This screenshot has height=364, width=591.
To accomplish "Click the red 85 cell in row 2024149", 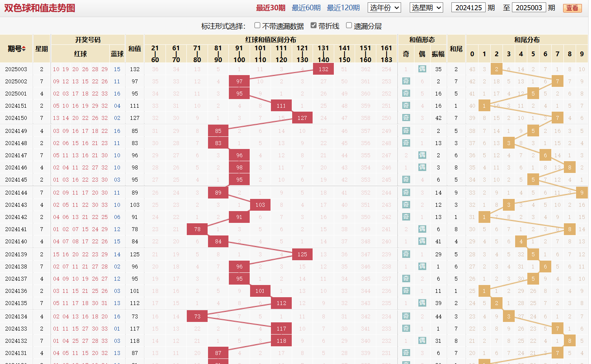I will pyautogui.click(x=218, y=131).
